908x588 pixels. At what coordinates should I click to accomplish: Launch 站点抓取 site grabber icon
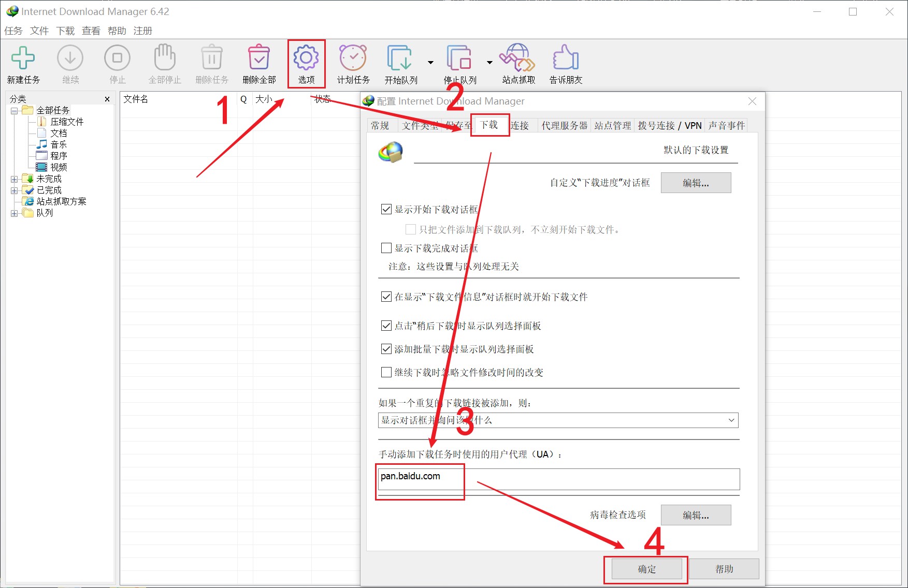[x=517, y=57]
